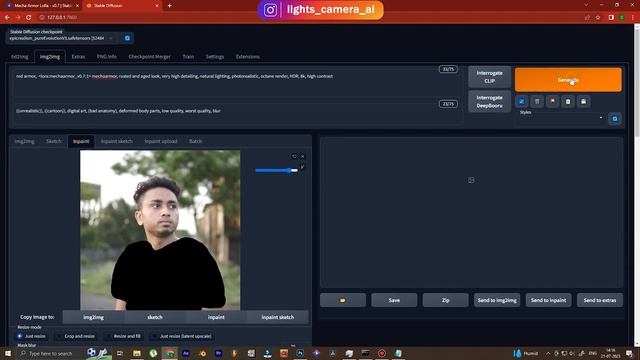Select the Resize and fill radio option

pos(123,336)
